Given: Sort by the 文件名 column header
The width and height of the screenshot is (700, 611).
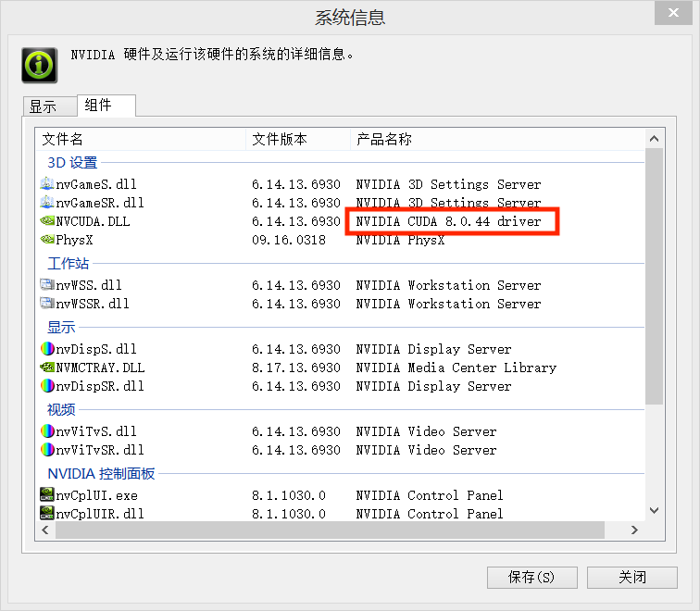Looking at the screenshot, I should coord(141,139).
